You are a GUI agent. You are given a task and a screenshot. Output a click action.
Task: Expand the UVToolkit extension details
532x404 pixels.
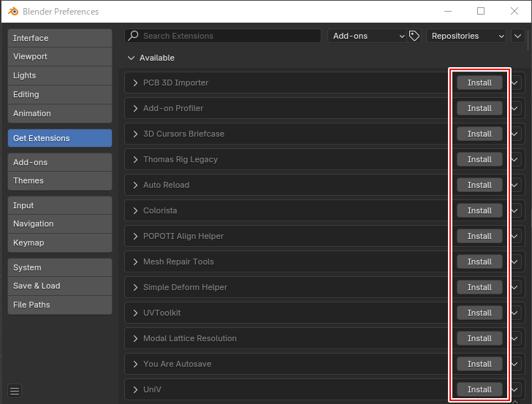[x=135, y=313]
